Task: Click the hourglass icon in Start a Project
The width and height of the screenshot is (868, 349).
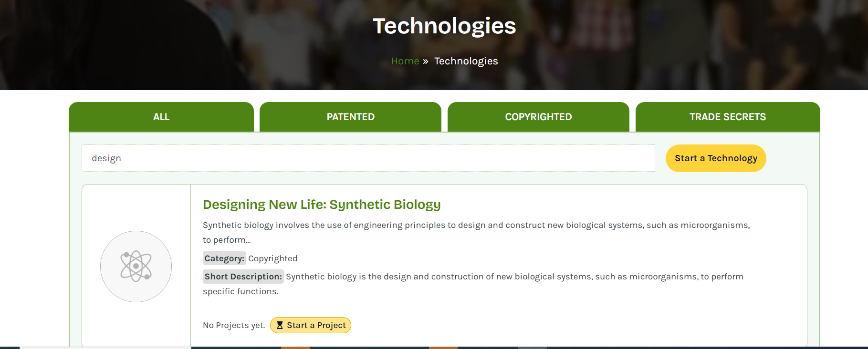Action: click(x=280, y=325)
